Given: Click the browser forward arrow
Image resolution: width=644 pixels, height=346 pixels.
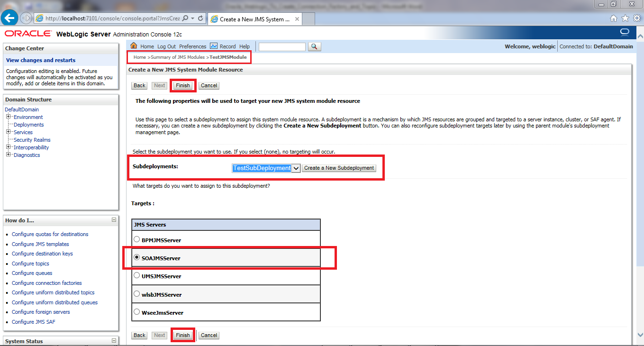Looking at the screenshot, I should coord(26,18).
